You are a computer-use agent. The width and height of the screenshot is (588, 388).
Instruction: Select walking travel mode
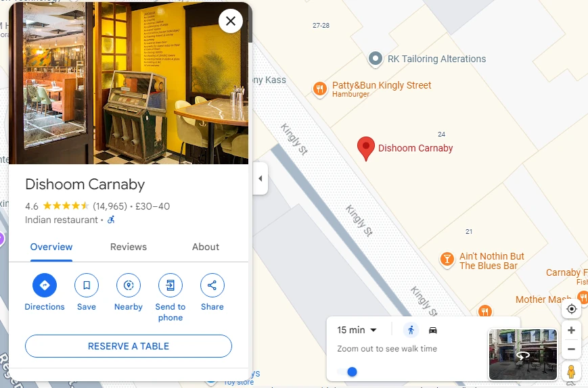[411, 330]
